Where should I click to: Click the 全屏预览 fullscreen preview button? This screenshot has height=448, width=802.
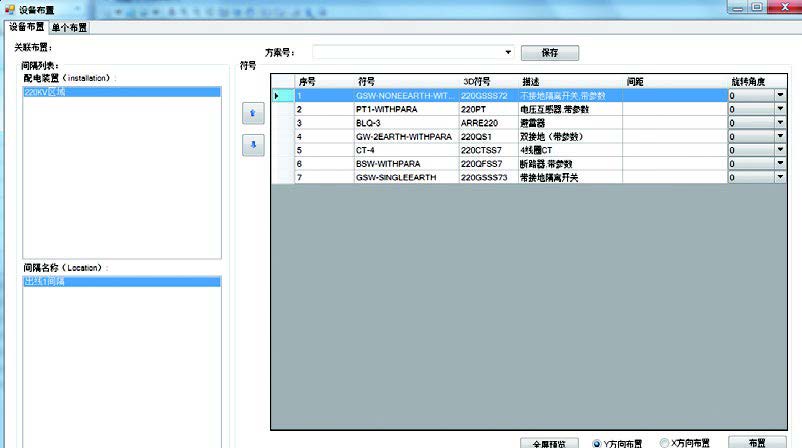pyautogui.click(x=549, y=443)
